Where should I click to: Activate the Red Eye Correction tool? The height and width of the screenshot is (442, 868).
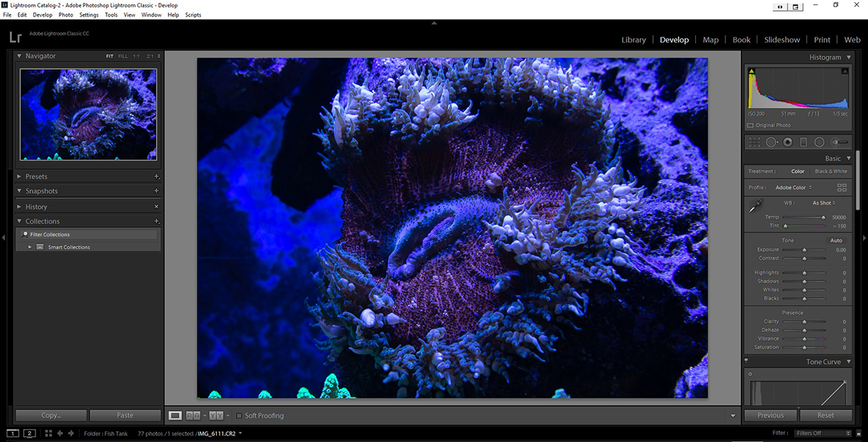pos(788,143)
